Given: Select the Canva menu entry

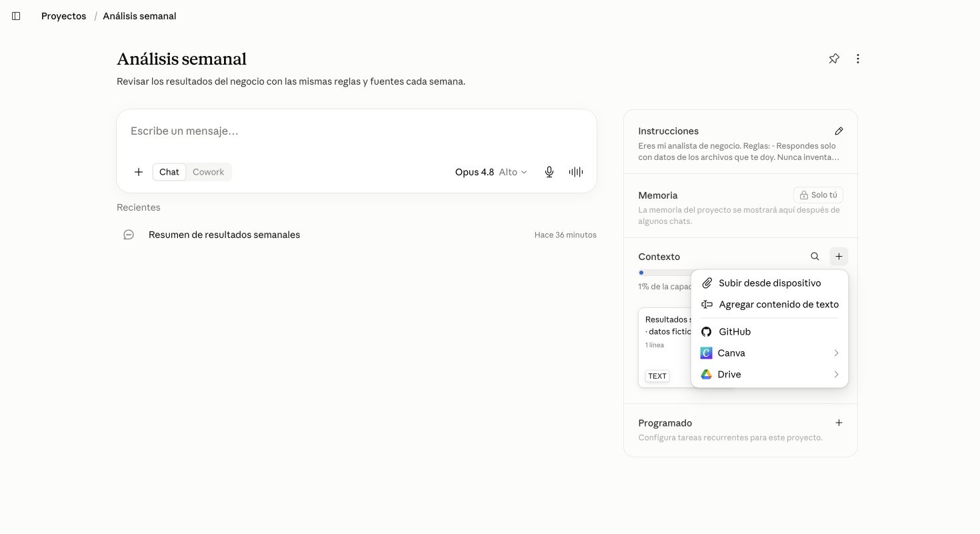Looking at the screenshot, I should tap(769, 353).
